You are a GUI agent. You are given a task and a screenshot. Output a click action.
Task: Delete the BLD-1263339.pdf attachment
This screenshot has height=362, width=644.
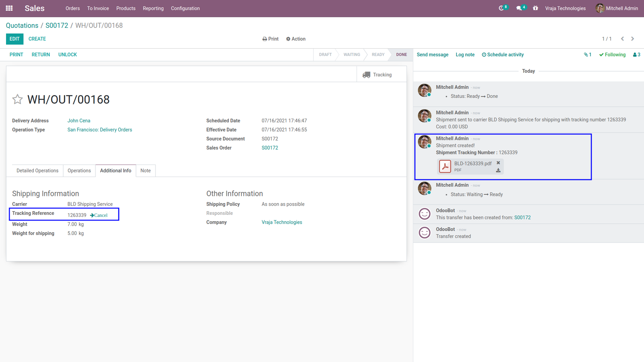(498, 163)
